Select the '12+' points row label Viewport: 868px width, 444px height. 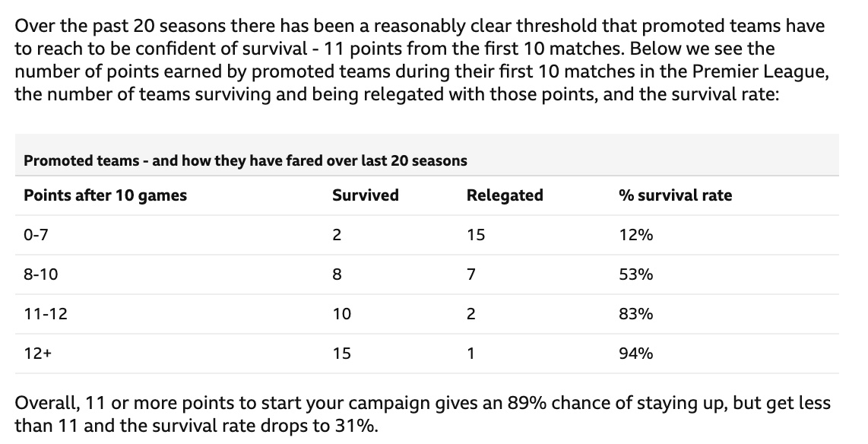pyautogui.click(x=37, y=354)
